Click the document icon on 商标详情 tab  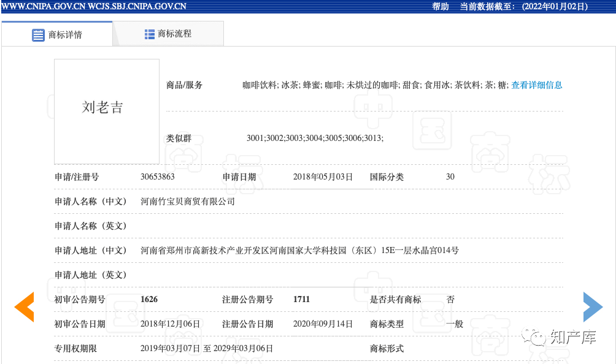[39, 34]
